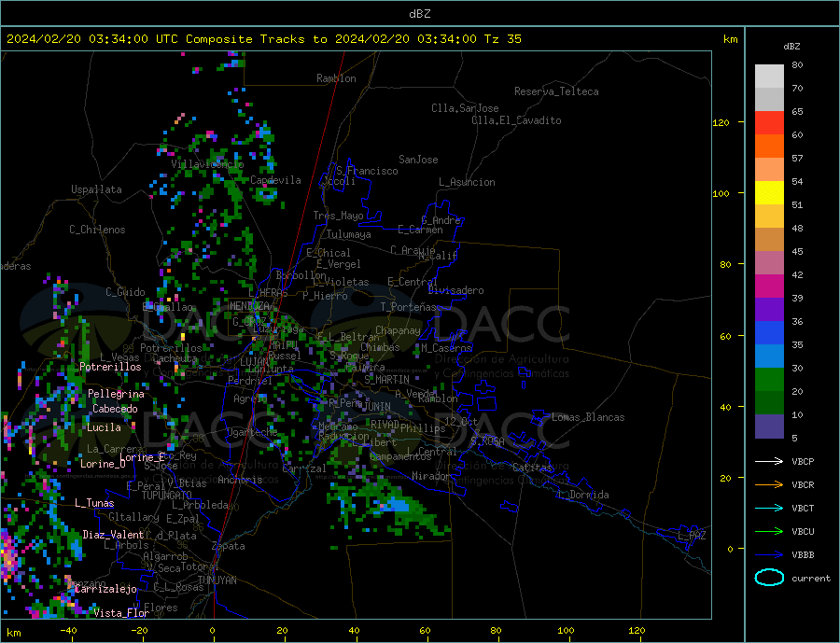Click the L_PAZ map label
Image resolution: width=840 pixels, height=643 pixels.
[x=692, y=536]
